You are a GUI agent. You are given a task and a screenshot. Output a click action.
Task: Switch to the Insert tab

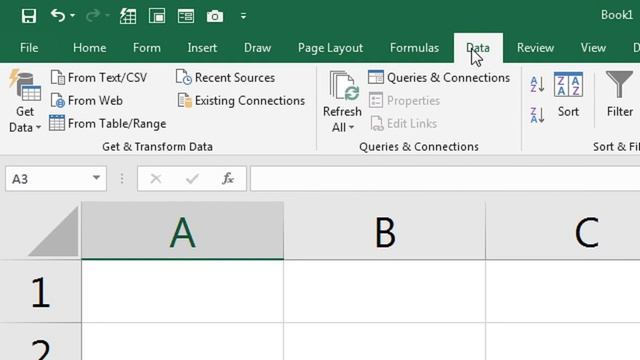202,48
